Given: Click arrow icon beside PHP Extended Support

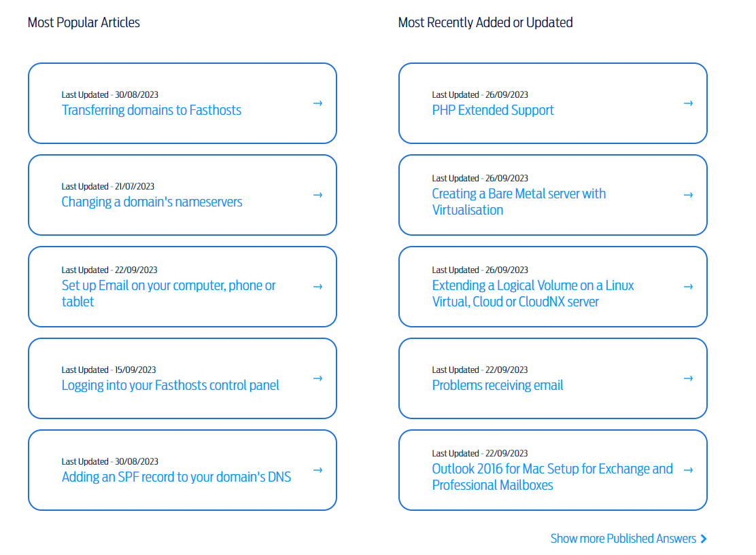Looking at the screenshot, I should [x=688, y=103].
